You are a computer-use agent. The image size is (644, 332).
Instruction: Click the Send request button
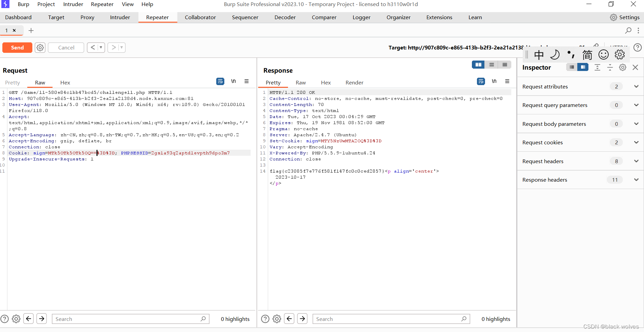17,47
